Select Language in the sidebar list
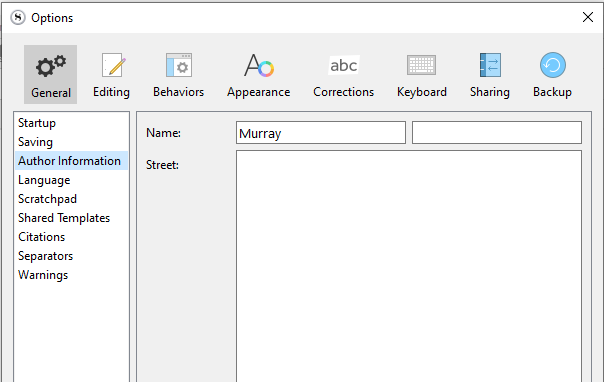Screen dimensions: 604x382 pyautogui.click(x=71, y=180)
